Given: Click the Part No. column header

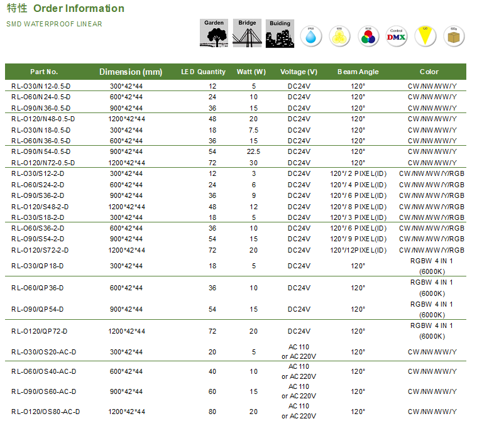Looking at the screenshot, I should pyautogui.click(x=44, y=72).
